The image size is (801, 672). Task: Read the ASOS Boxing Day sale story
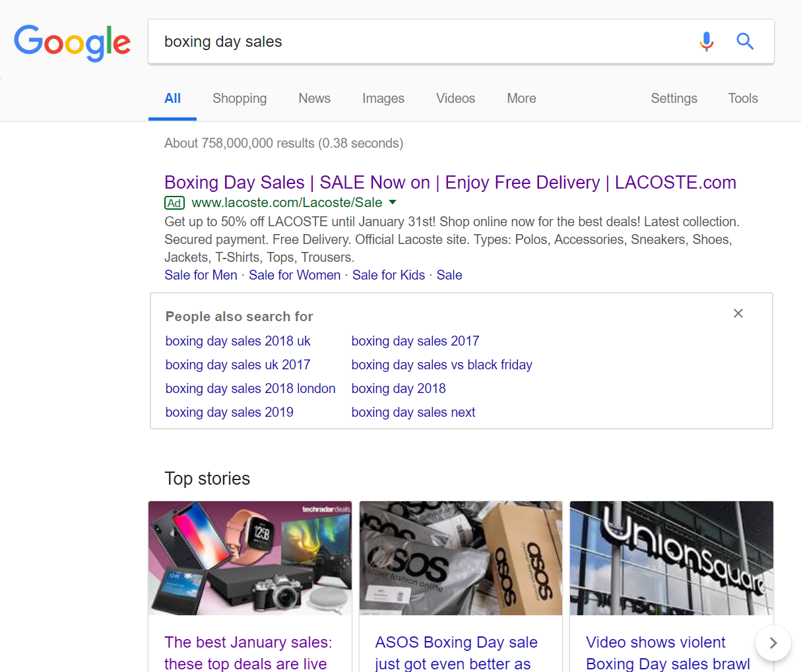457,652
